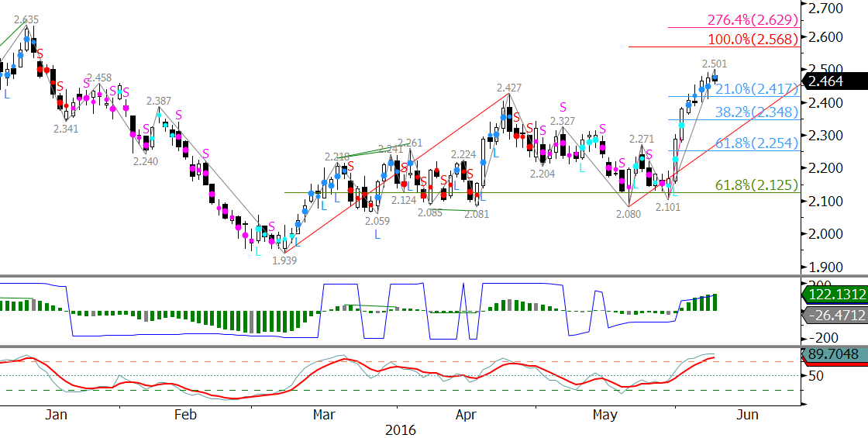868x438 pixels.
Task: Select the -26.4712 indicator value tag
Action: click(x=835, y=316)
